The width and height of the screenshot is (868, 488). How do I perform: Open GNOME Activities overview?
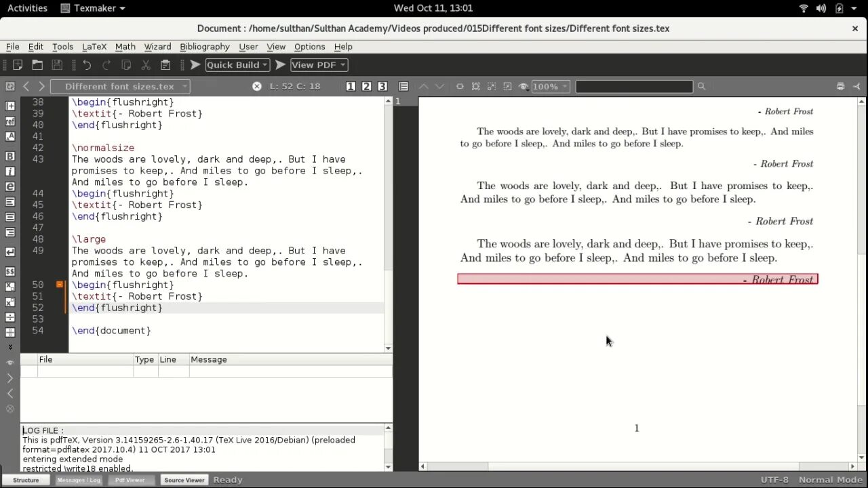[27, 8]
